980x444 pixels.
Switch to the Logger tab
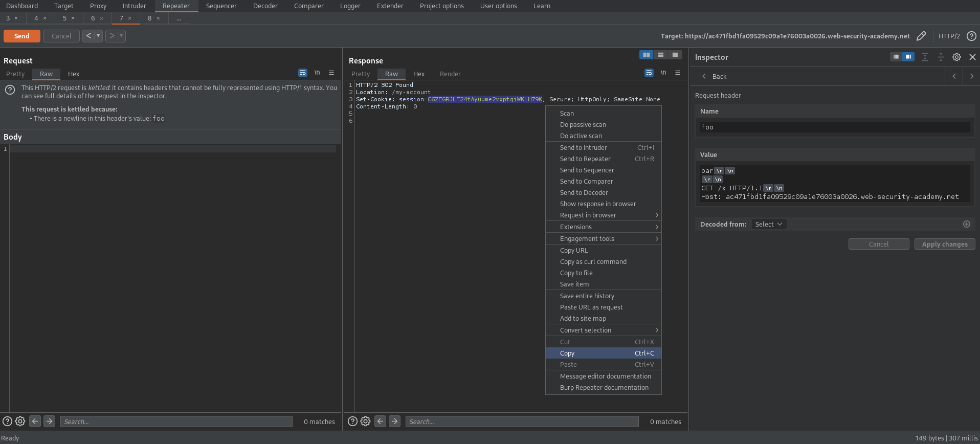pyautogui.click(x=350, y=6)
